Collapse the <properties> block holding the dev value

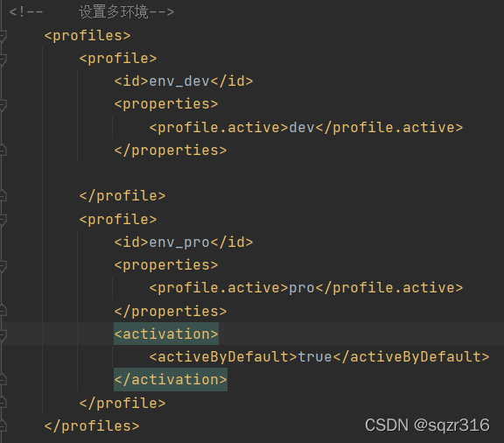pos(3,105)
